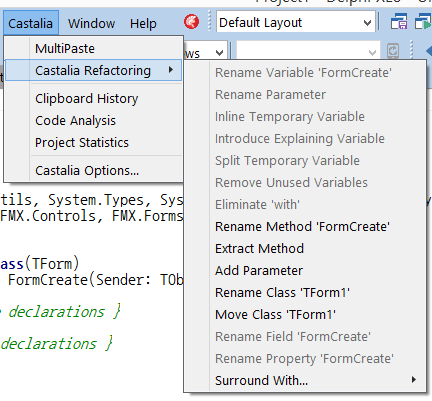Click '(TForm)' in the class declaration
Image resolution: width=432 pixels, height=401 pixels.
click(x=52, y=264)
